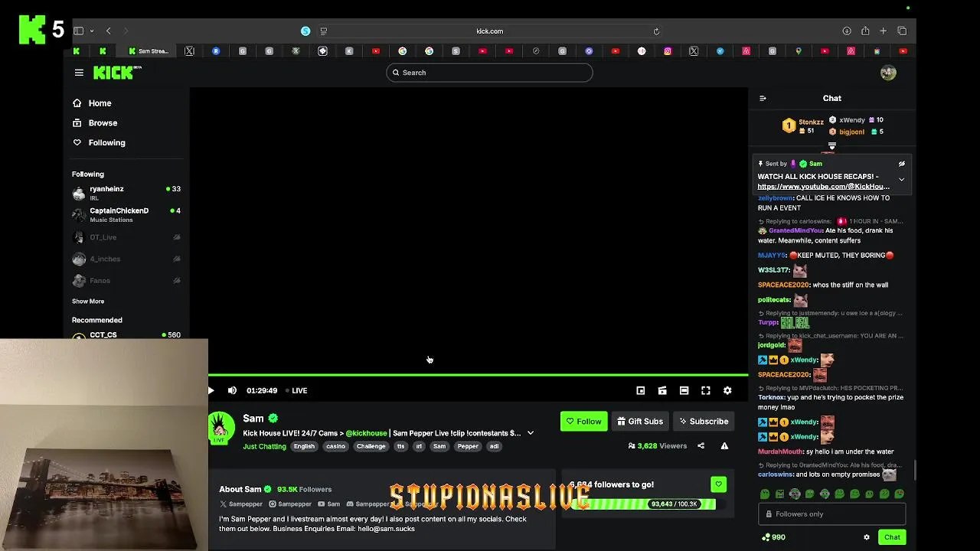Click the Kick logo
980x551 pixels.
pyautogui.click(x=117, y=72)
